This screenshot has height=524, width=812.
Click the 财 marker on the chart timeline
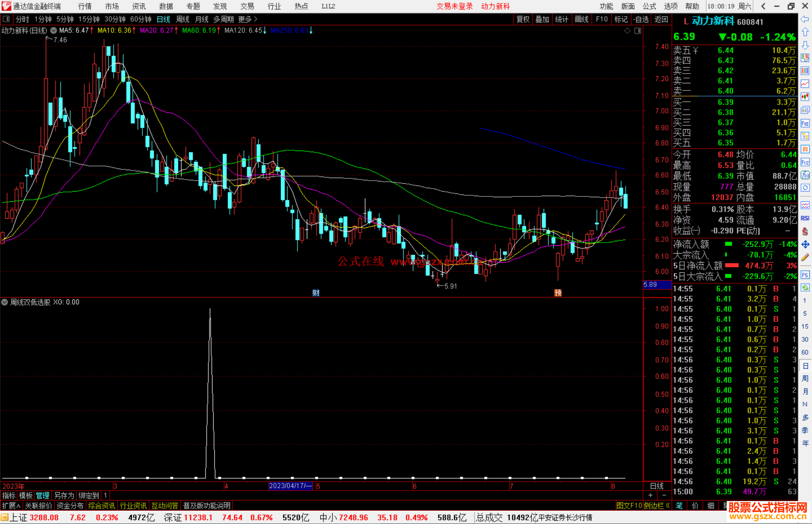coord(316,293)
